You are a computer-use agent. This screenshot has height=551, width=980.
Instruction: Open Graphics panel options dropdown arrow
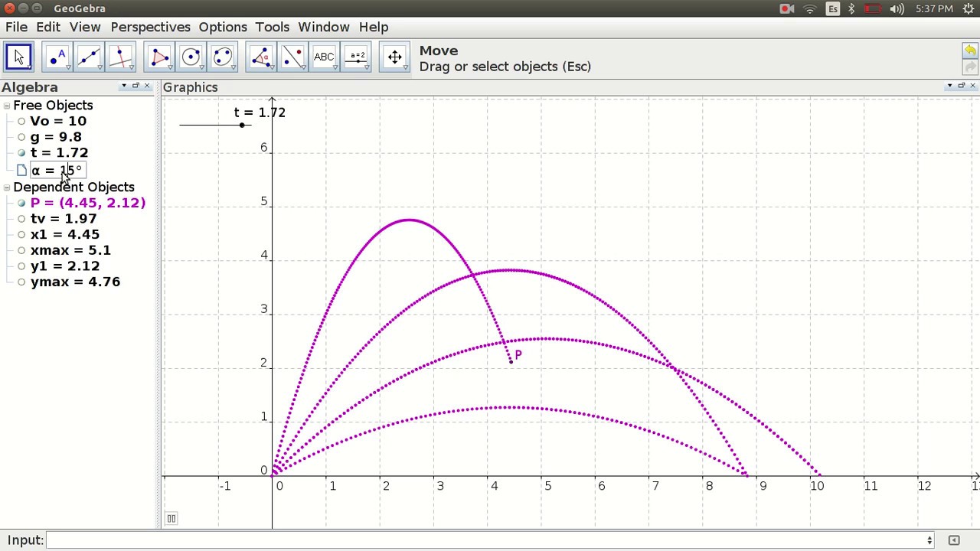click(949, 86)
